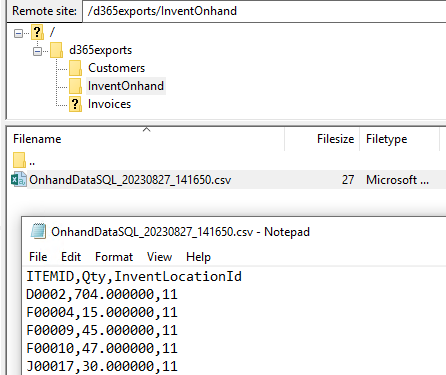
Task: Click the ITEMID,Qty,InventLocationId header line
Action: [x=134, y=277]
